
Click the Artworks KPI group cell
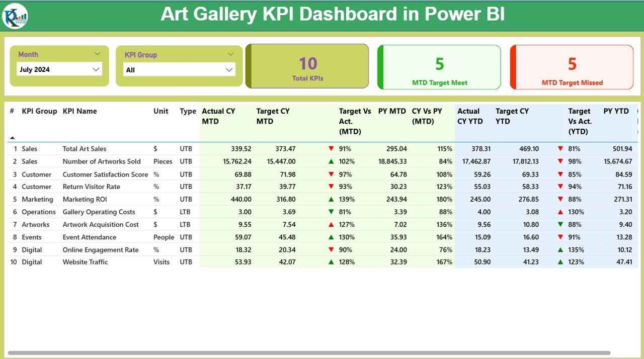pyautogui.click(x=36, y=224)
